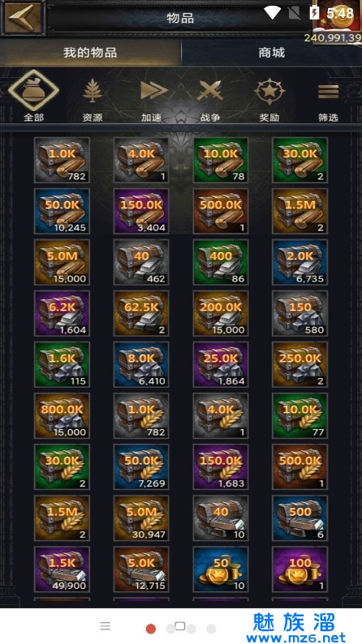Viewport: 362px width, 644px height.
Task: Open the 1.0K wood chest with 782
Action: [x=62, y=160]
